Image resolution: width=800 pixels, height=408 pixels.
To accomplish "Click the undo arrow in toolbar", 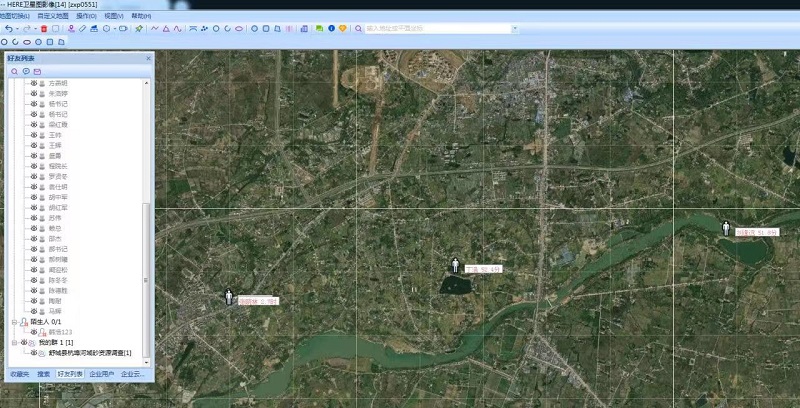I will pos(8,29).
